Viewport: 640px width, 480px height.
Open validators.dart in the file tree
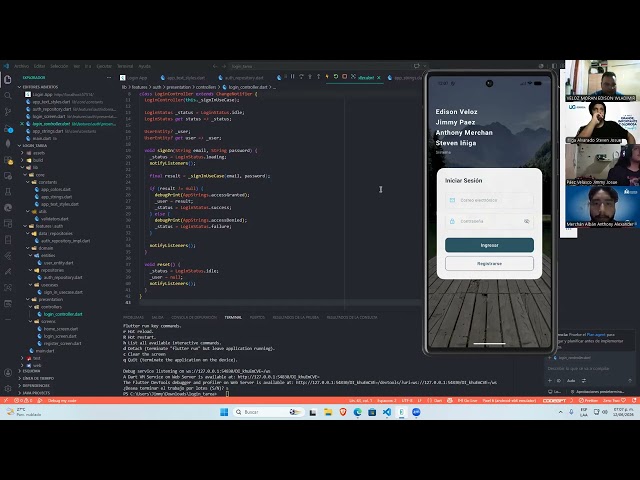[x=55, y=219]
